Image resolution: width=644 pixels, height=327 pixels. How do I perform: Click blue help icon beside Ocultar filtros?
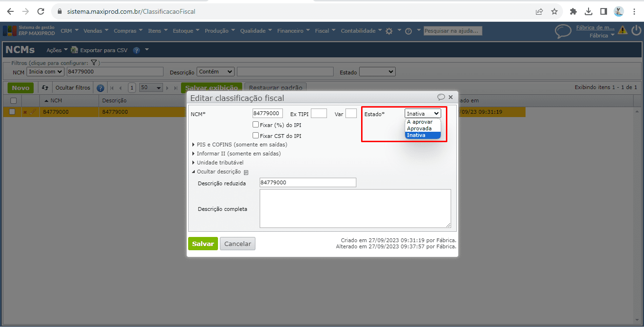coord(100,88)
